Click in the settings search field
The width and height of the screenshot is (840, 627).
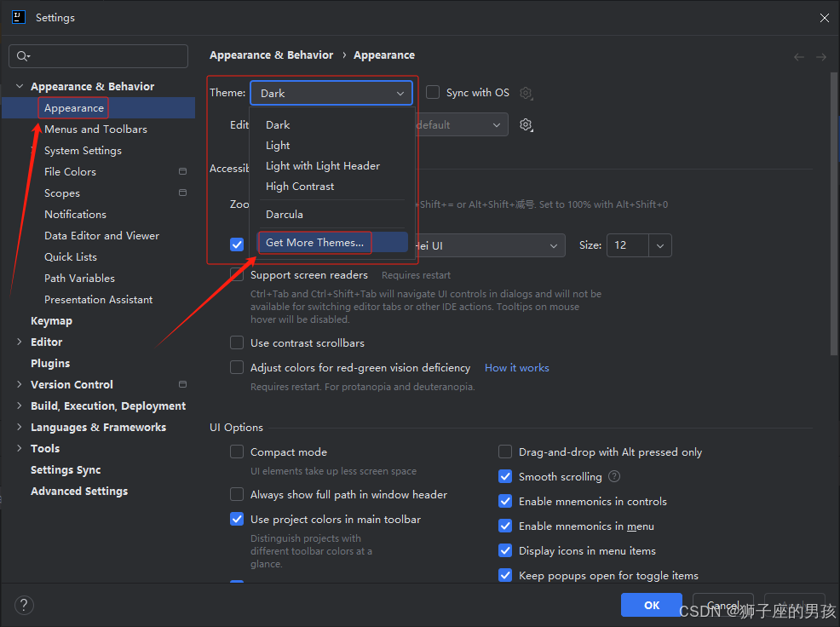(99, 56)
